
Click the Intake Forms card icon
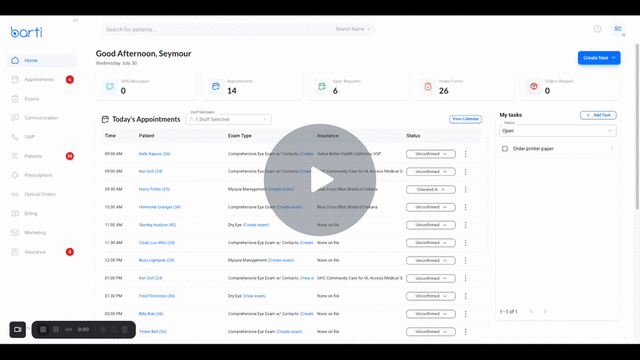(x=428, y=87)
